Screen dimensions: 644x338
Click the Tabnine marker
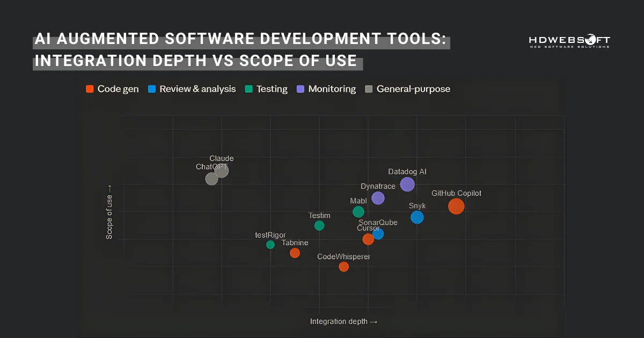(295, 252)
